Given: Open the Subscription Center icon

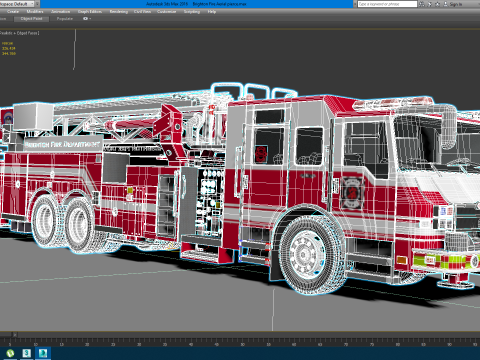Looking at the screenshot, I should point(430,4).
